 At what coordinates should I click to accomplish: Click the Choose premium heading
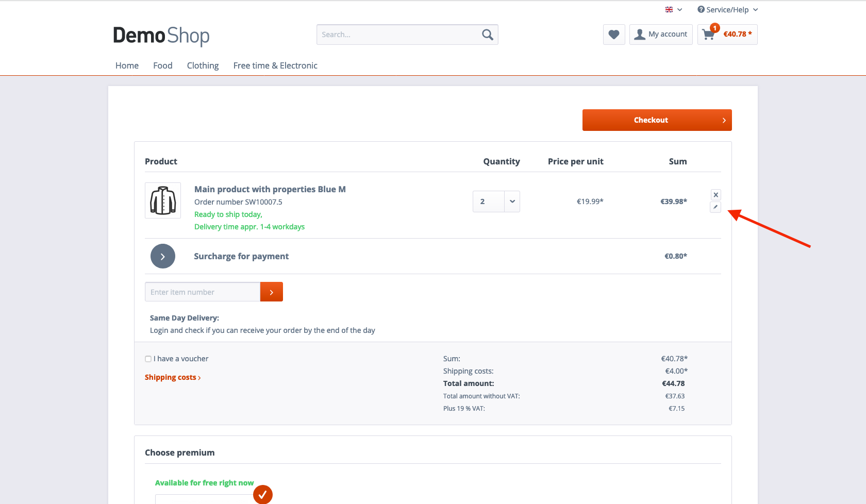(180, 452)
